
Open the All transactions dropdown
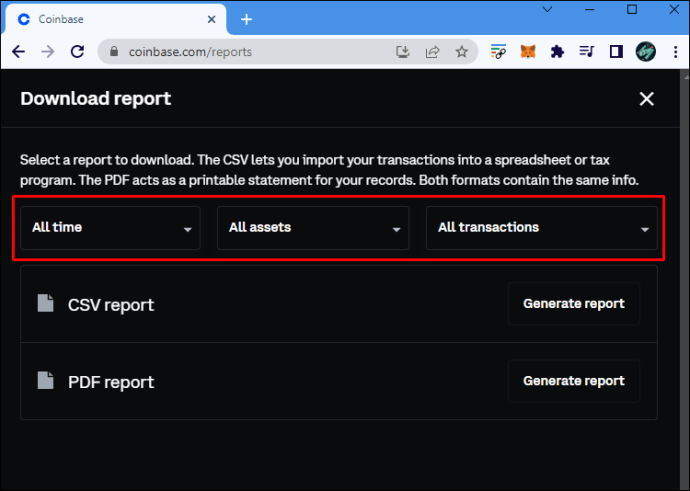(542, 228)
